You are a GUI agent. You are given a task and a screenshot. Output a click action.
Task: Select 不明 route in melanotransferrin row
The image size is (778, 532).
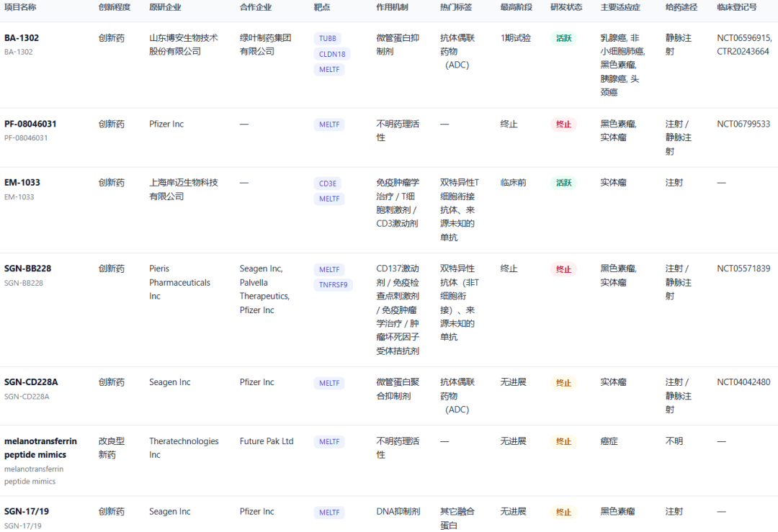click(674, 441)
